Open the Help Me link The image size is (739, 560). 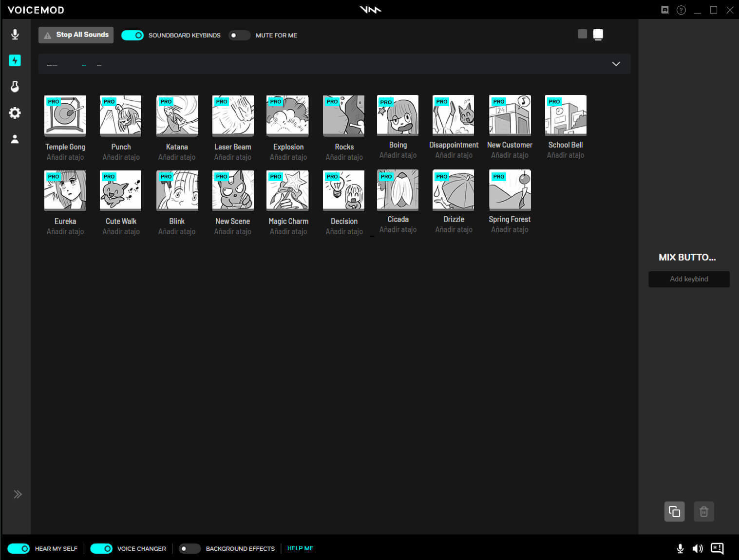click(x=300, y=548)
